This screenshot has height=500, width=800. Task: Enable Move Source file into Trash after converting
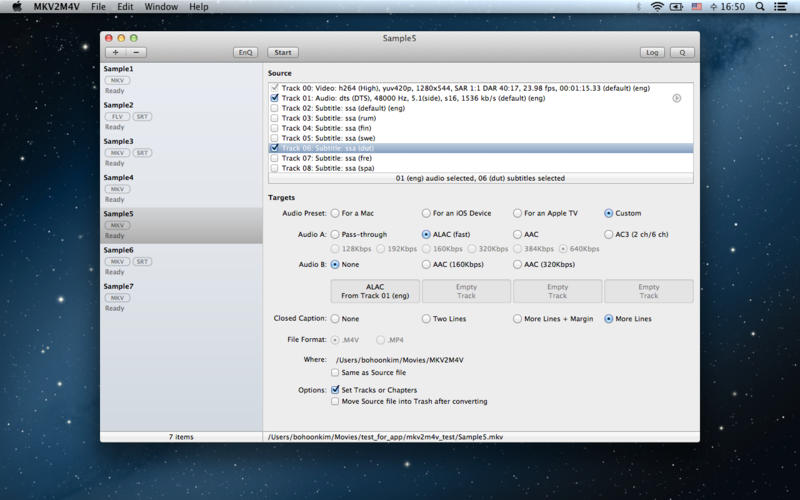[x=335, y=402]
